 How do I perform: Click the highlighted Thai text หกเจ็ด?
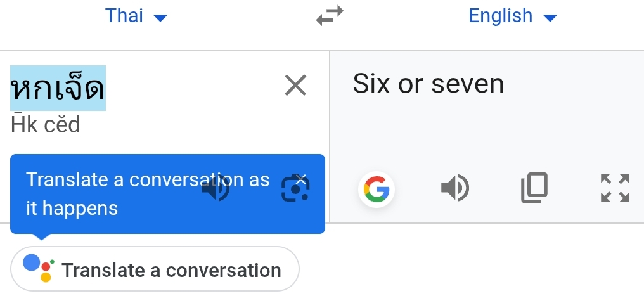58,88
